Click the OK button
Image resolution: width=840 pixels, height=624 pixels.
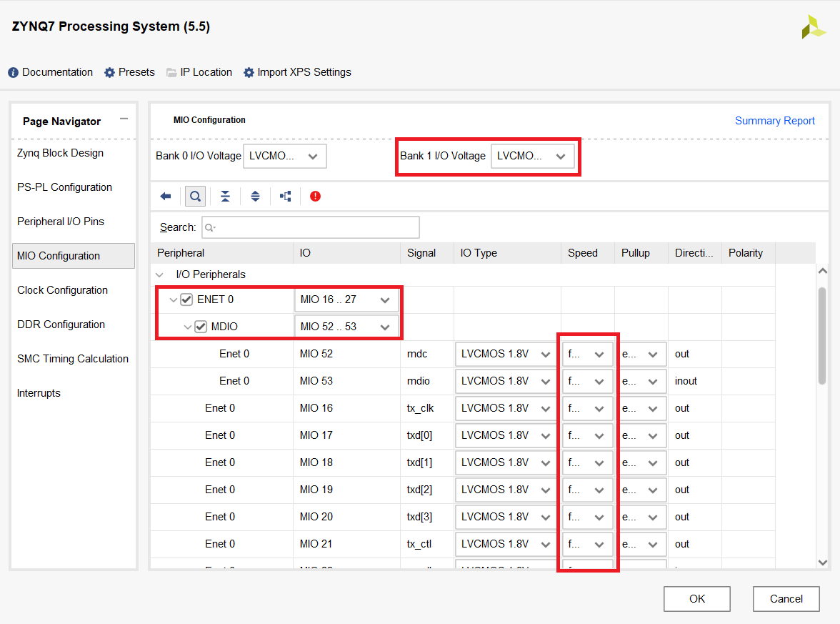(x=696, y=599)
